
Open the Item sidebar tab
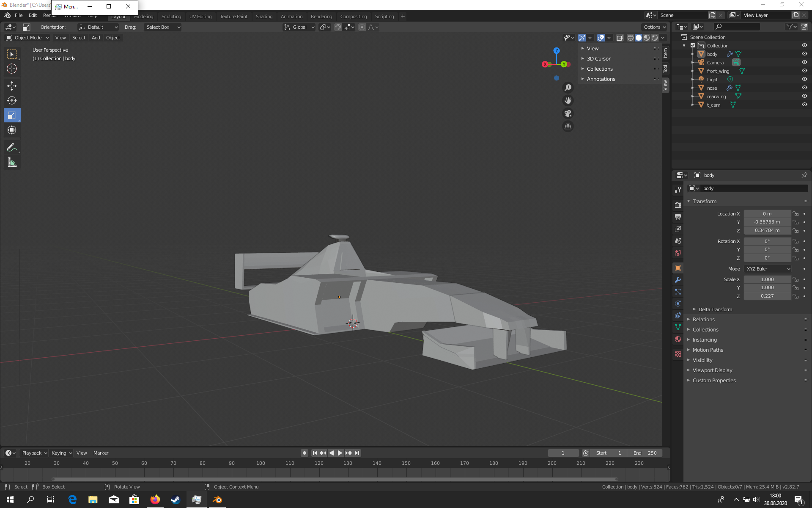pyautogui.click(x=665, y=52)
